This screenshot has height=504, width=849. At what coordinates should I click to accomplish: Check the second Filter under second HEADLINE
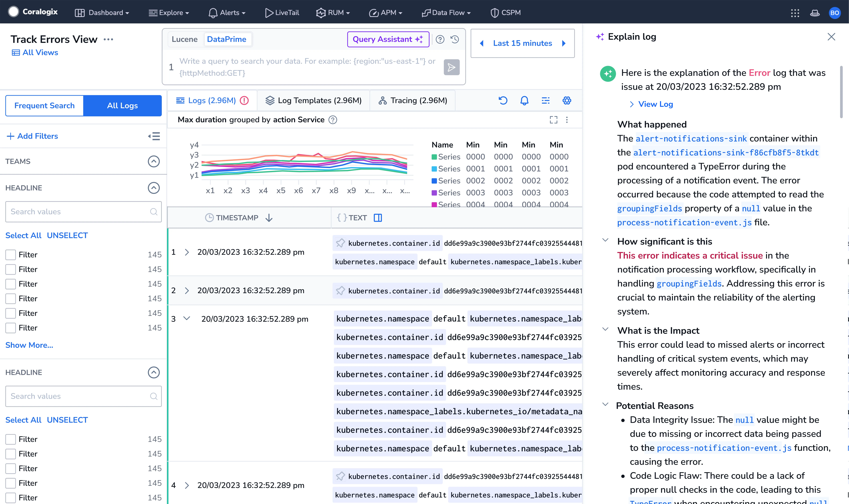pos(10,454)
